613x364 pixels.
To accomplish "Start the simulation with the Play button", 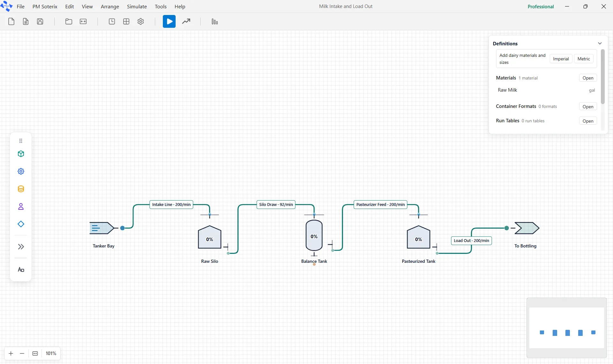I will pos(169,21).
